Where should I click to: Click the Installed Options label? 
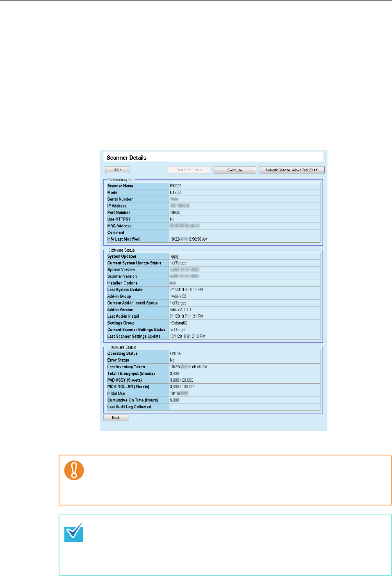[123, 283]
